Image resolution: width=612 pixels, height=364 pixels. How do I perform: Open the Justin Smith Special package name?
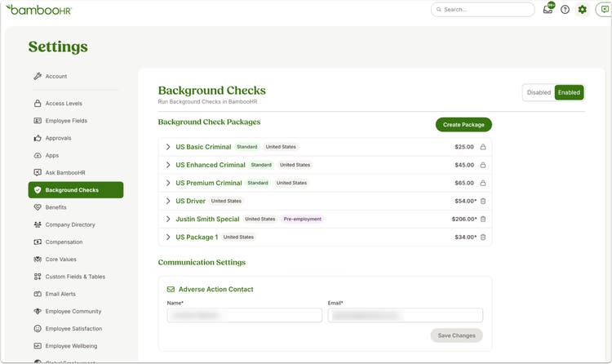click(207, 219)
